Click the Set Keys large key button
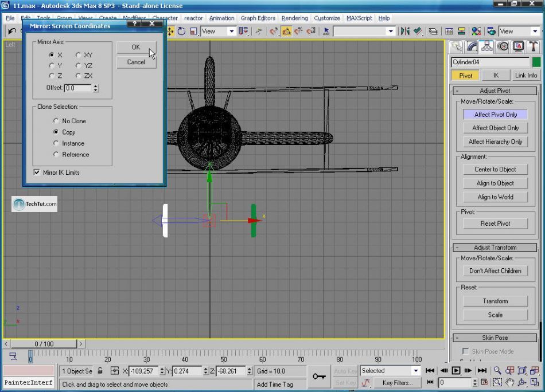 pyautogui.click(x=319, y=377)
